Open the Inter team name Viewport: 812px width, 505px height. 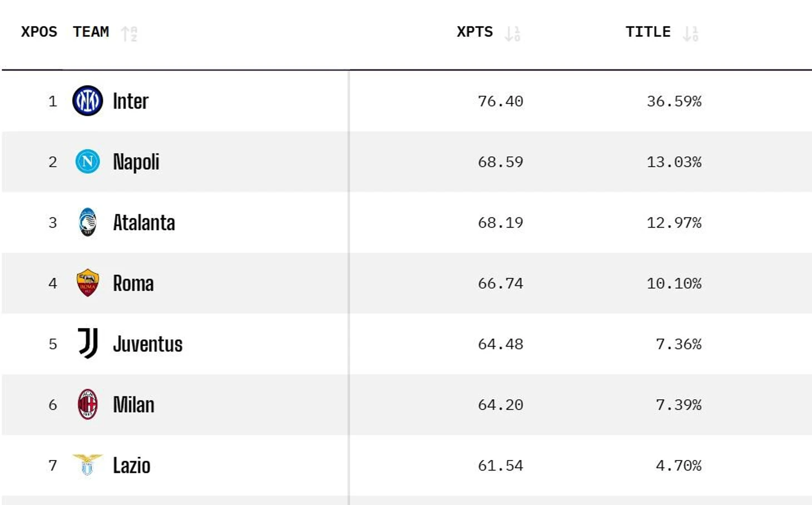[131, 101]
